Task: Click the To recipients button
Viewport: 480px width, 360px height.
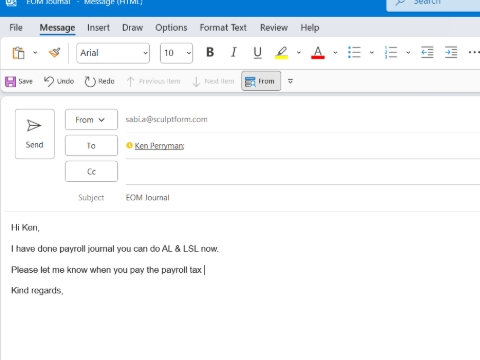Action: point(91,145)
